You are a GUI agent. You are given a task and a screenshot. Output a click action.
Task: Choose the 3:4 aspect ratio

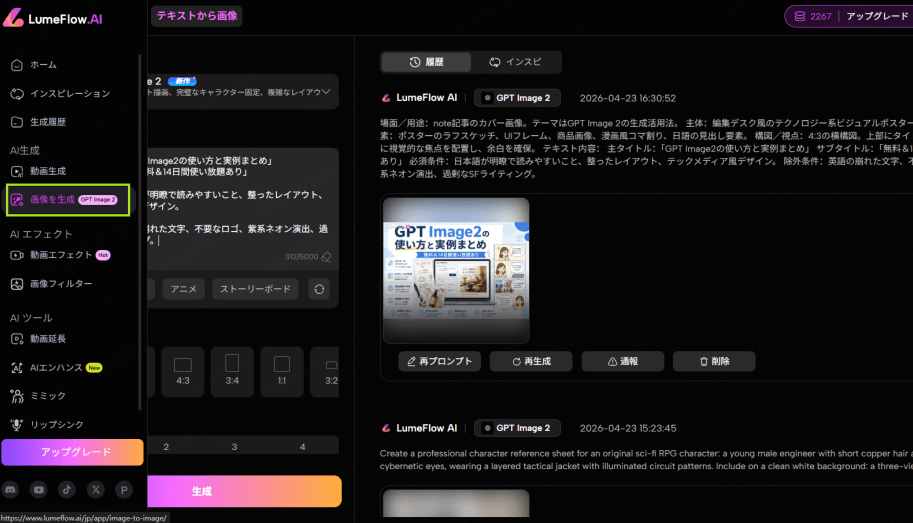232,372
